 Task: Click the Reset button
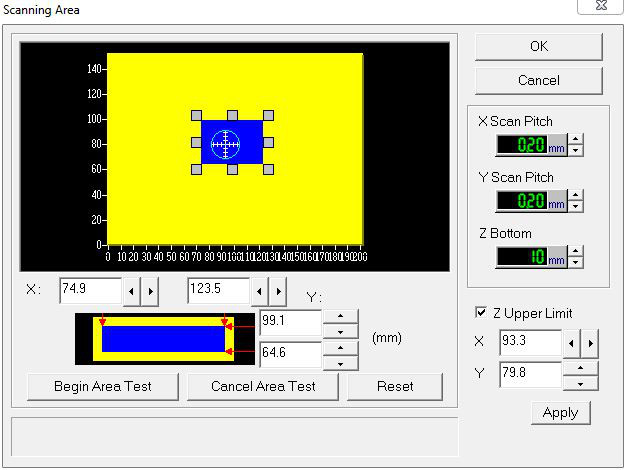point(395,387)
